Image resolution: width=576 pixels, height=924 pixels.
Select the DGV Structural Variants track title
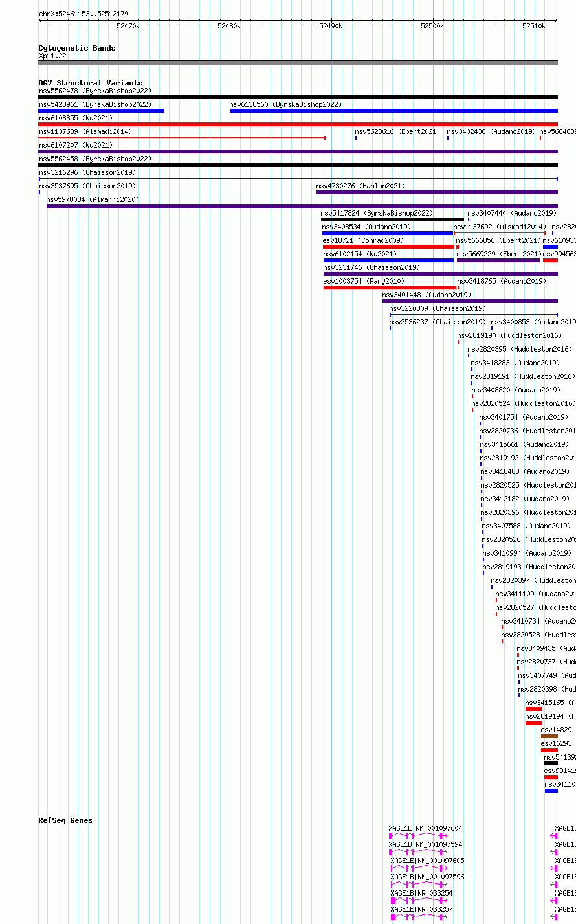click(x=91, y=83)
